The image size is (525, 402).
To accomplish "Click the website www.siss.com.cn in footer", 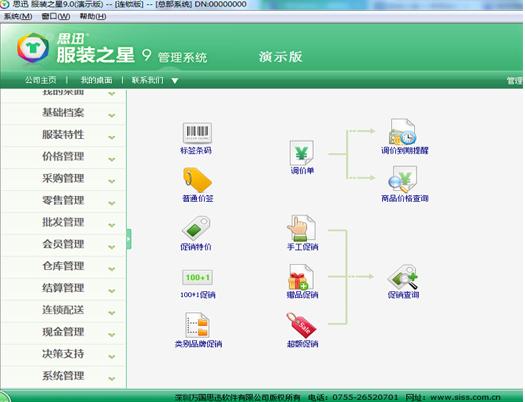I will (x=465, y=397).
